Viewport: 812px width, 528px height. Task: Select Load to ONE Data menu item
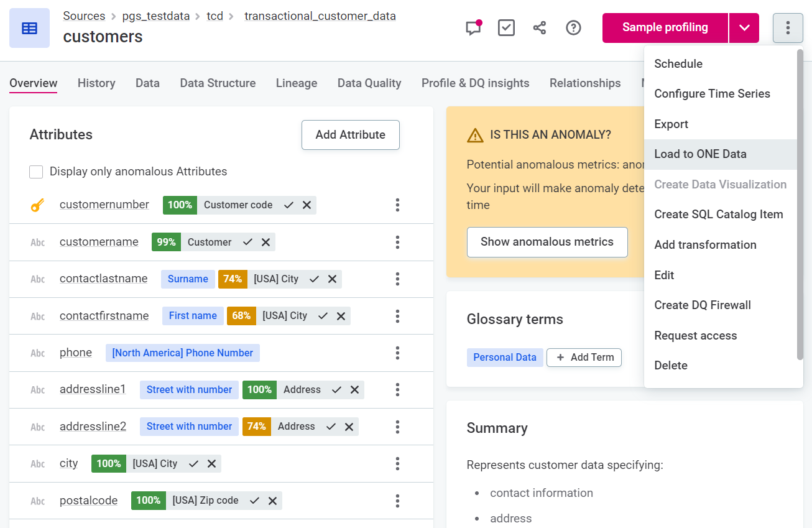coord(700,154)
